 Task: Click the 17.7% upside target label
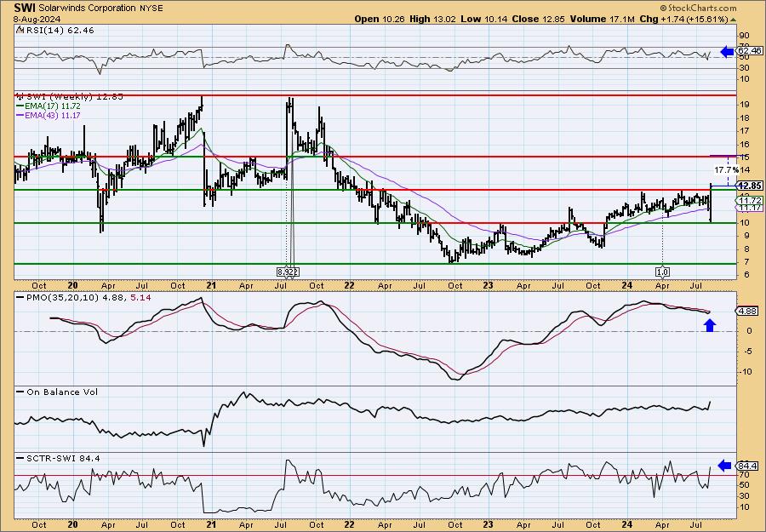[726, 170]
